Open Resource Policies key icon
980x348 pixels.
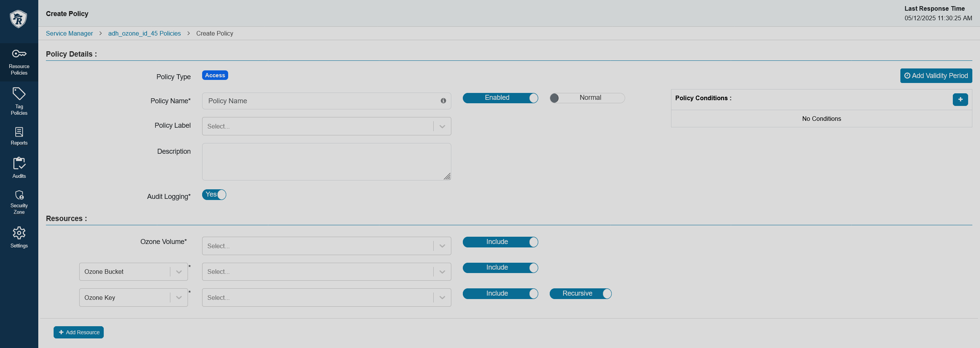19,54
